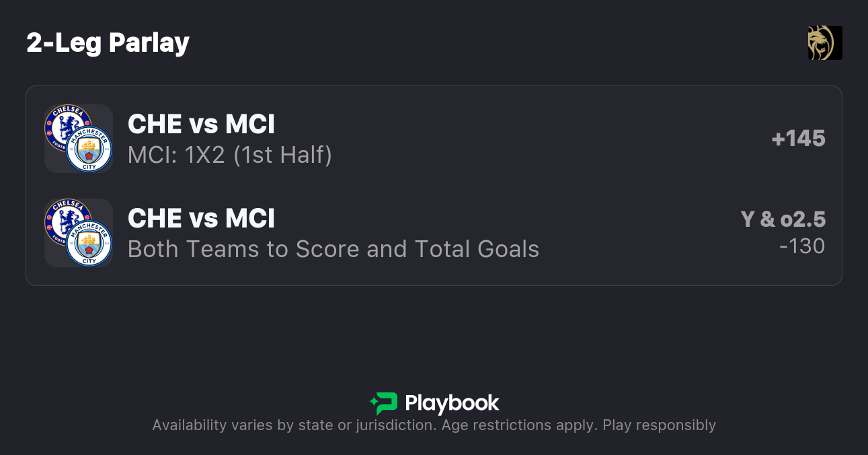
Task: Tap the +145 odds value
Action: pos(798,139)
